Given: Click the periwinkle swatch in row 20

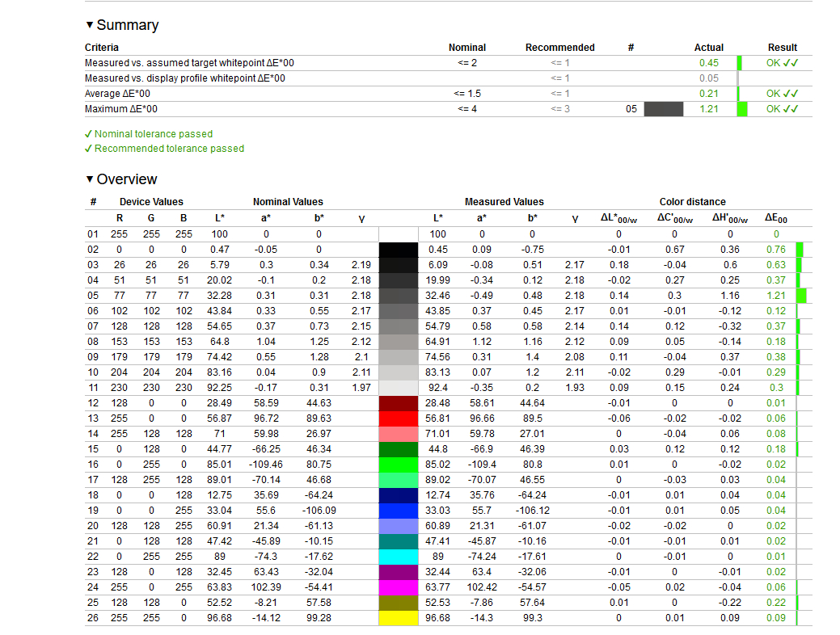Looking at the screenshot, I should click(398, 526).
